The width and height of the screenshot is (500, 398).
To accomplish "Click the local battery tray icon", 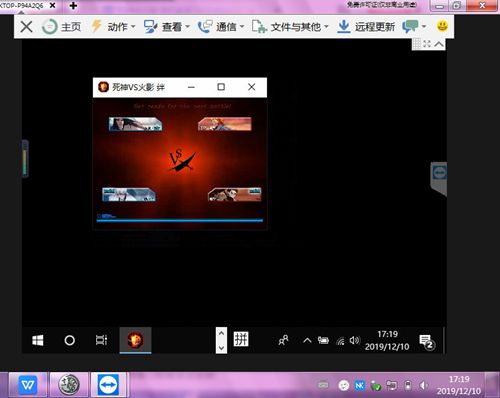I will point(408,386).
